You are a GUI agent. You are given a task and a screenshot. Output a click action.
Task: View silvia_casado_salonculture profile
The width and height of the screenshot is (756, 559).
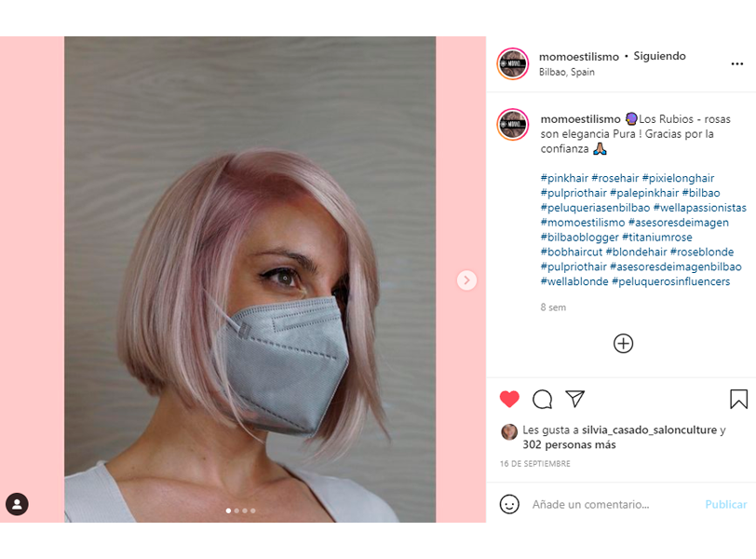[649, 429]
